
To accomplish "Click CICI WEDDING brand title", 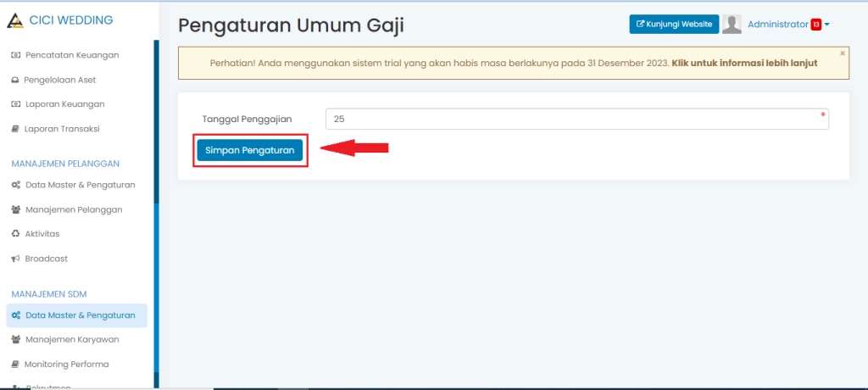I will [71, 20].
